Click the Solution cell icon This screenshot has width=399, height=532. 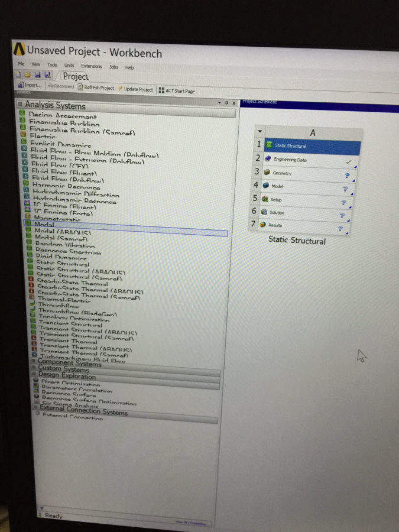click(264, 212)
